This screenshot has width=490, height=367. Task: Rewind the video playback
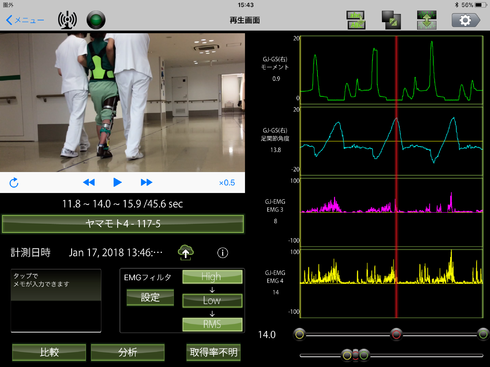89,182
